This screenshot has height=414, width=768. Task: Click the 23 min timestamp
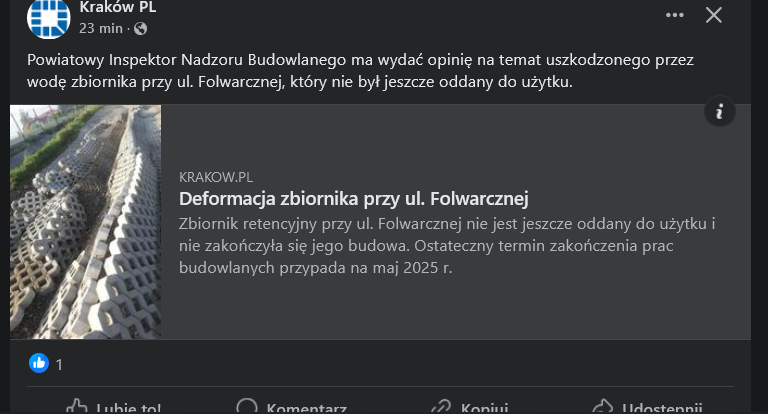101,28
